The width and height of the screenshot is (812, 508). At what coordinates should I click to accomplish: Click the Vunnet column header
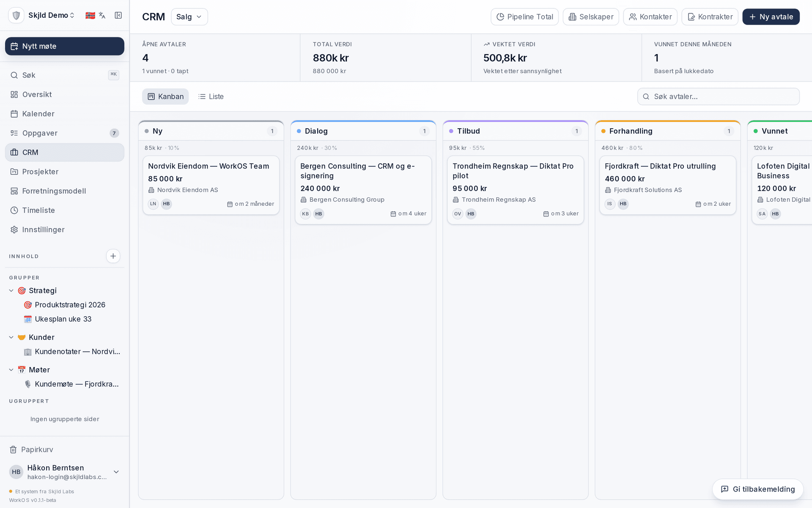(x=780, y=131)
